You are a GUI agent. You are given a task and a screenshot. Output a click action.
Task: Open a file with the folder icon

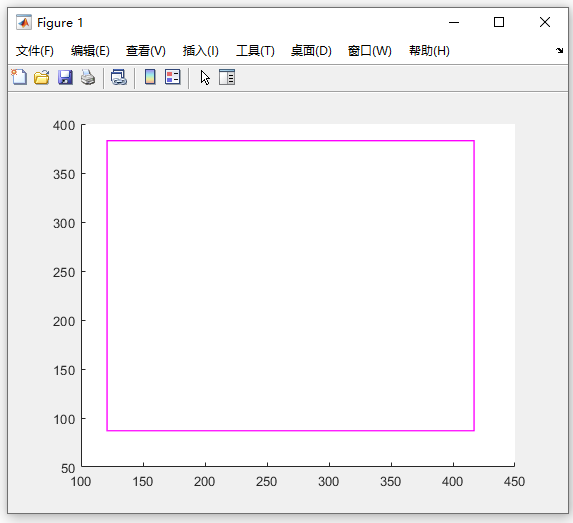42,77
